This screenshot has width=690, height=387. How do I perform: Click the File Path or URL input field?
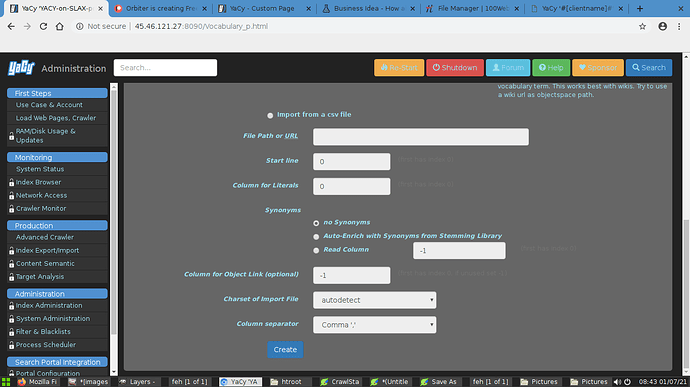pos(421,137)
